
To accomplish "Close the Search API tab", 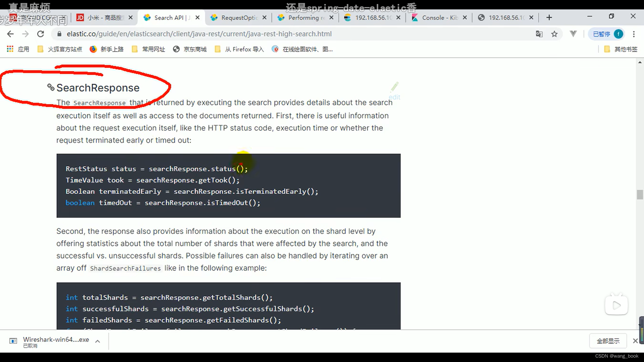I will (198, 17).
